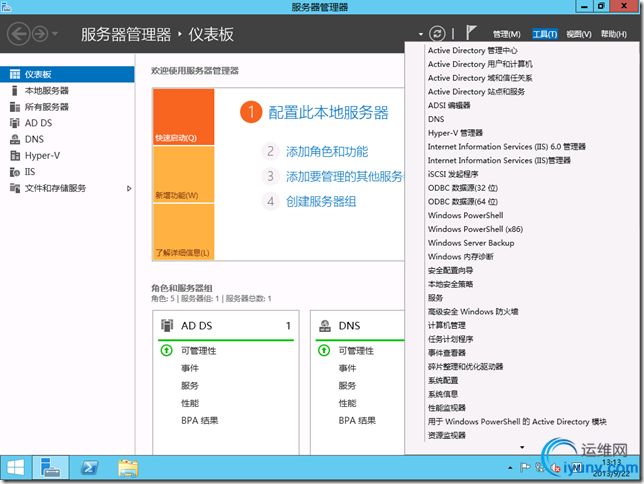644x484 pixels.
Task: Select DNS sidebar icon
Action: (x=15, y=139)
